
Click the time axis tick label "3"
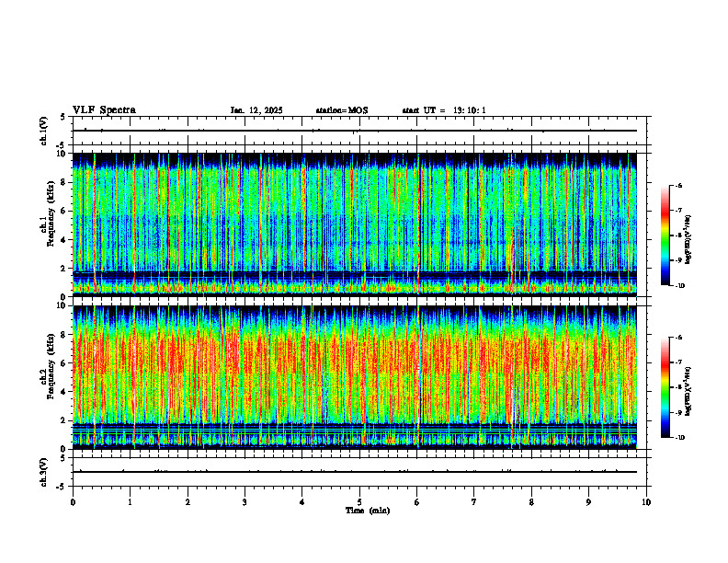tap(245, 502)
